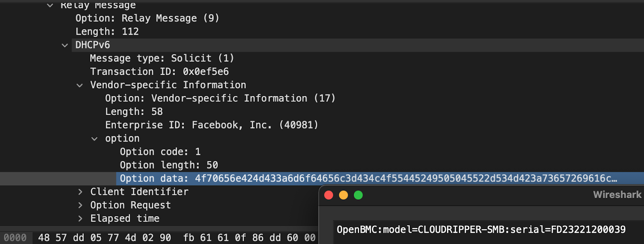Image resolution: width=644 pixels, height=244 pixels.
Task: Collapse the Vendor-specific Information section
Action: tap(79, 85)
